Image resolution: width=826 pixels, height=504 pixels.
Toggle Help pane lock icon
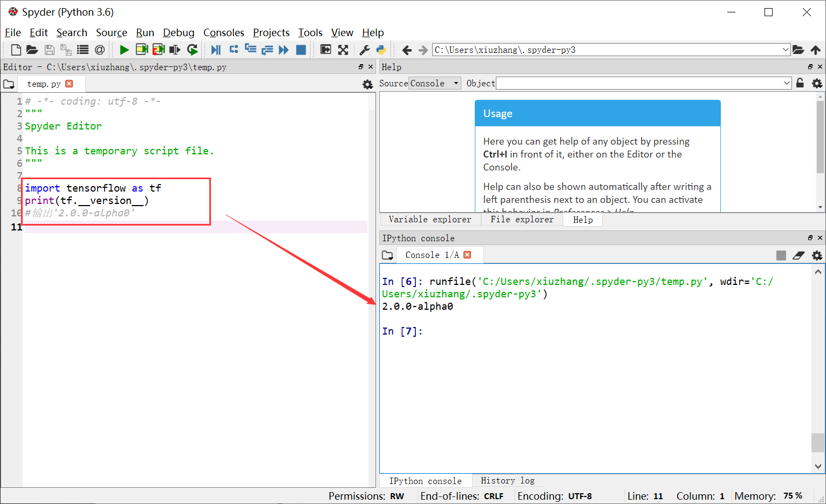click(x=800, y=83)
